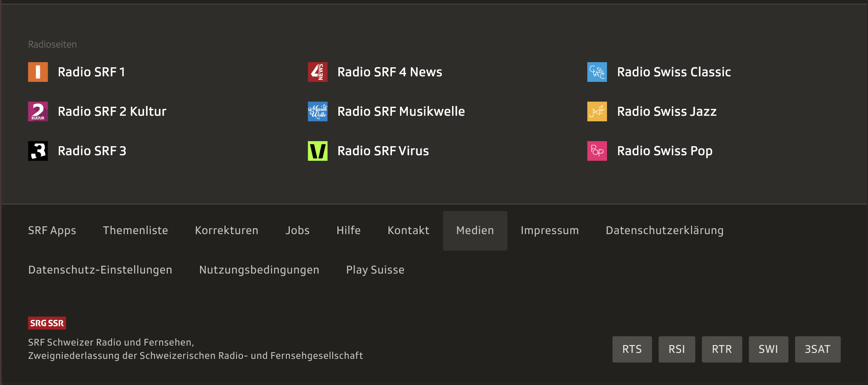Click the RTR button

722,349
